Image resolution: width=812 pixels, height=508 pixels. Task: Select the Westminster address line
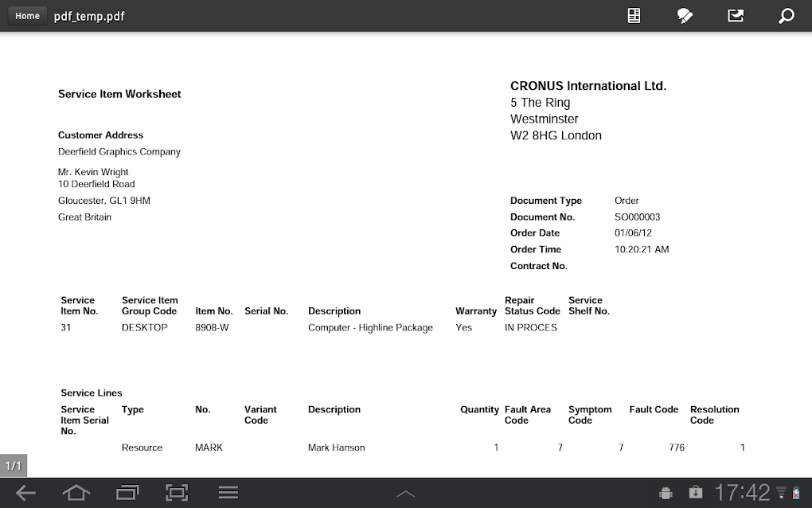pyautogui.click(x=545, y=119)
